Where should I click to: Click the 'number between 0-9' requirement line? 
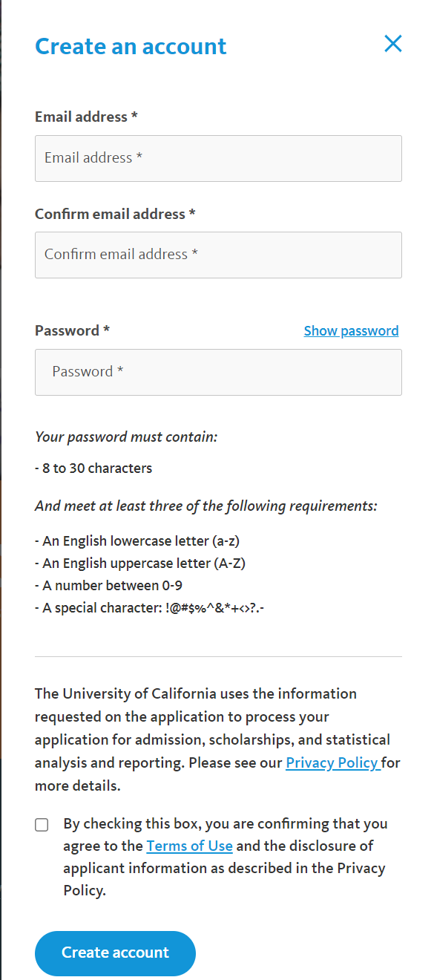coord(108,586)
